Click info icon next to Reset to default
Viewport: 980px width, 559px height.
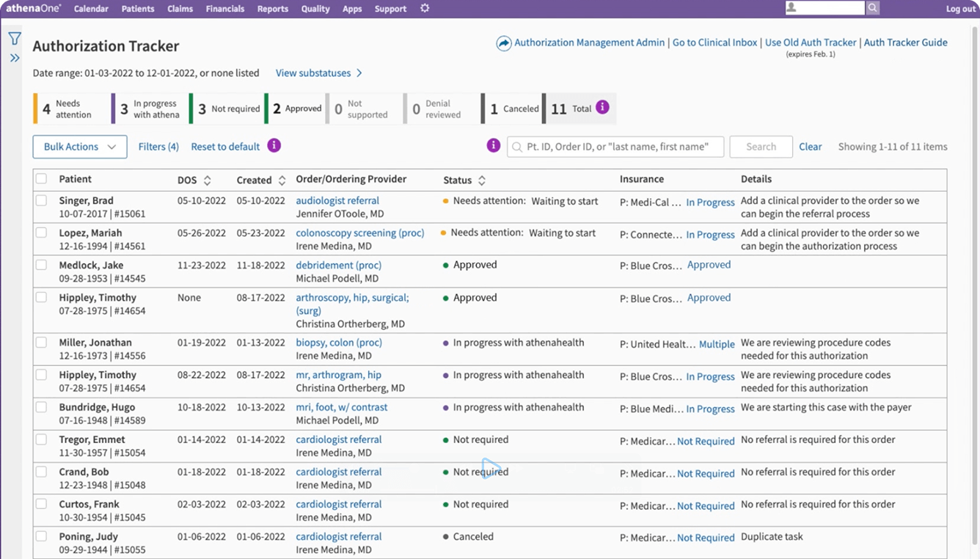click(x=274, y=145)
